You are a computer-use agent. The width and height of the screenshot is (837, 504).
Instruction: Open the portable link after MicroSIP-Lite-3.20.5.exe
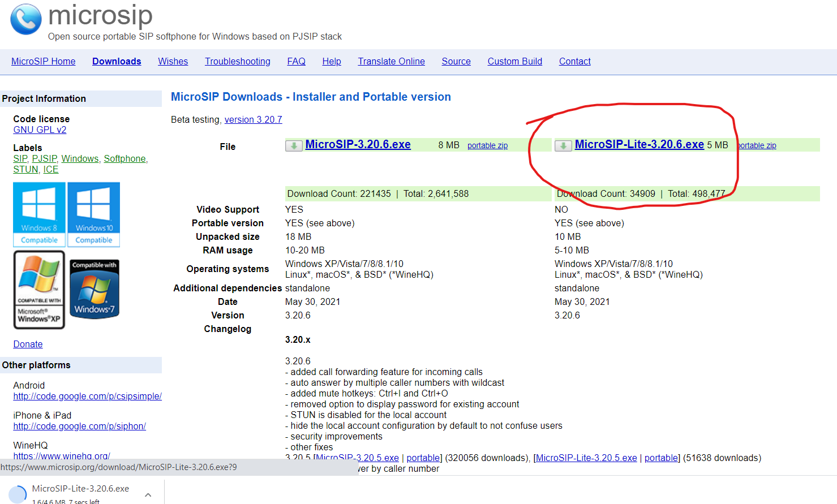click(661, 458)
